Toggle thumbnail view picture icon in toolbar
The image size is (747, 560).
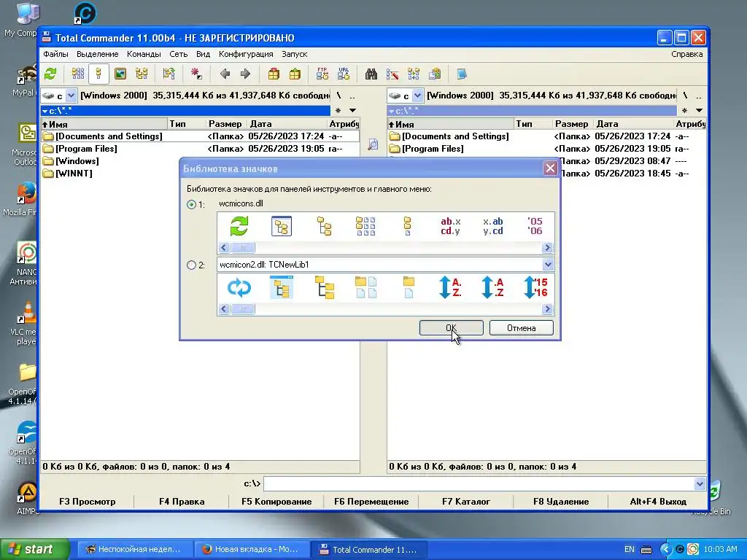(120, 74)
